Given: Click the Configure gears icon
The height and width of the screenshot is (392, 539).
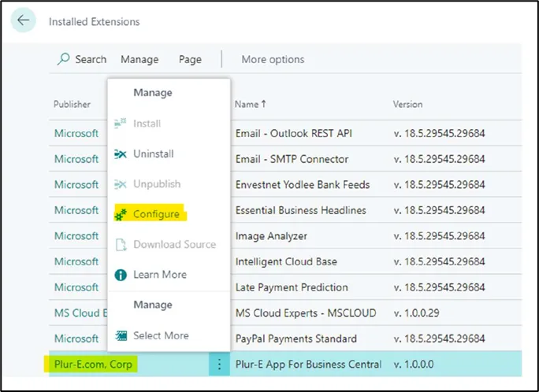Looking at the screenshot, I should [x=121, y=215].
